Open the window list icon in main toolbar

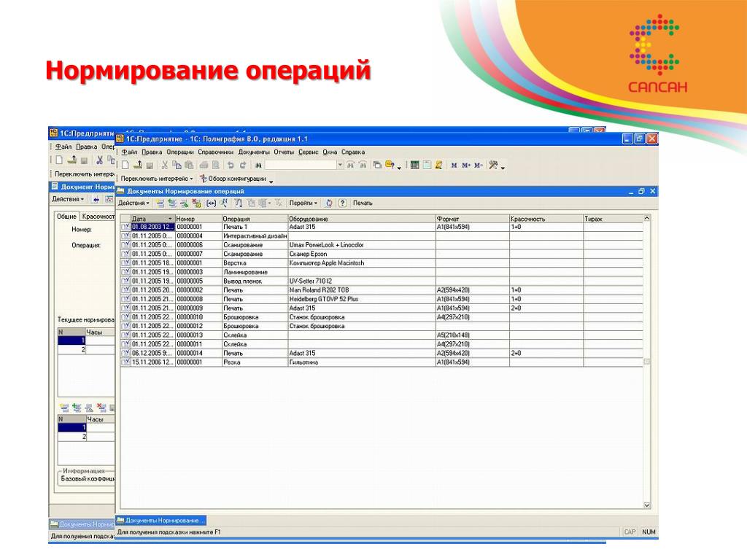click(377, 166)
